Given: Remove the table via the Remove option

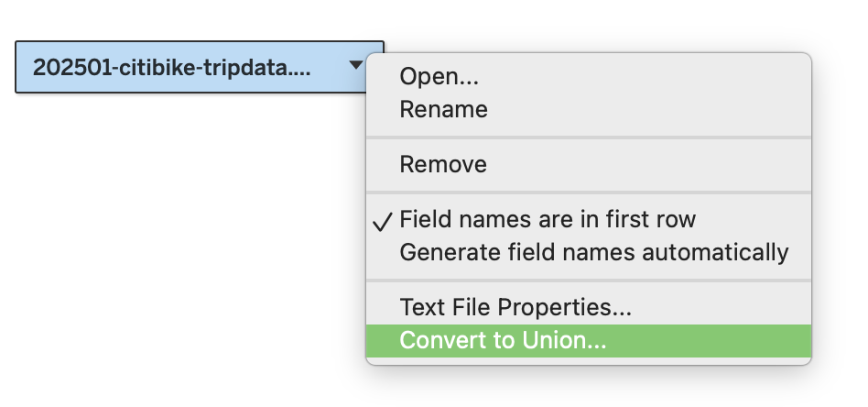Looking at the screenshot, I should coord(443,165).
